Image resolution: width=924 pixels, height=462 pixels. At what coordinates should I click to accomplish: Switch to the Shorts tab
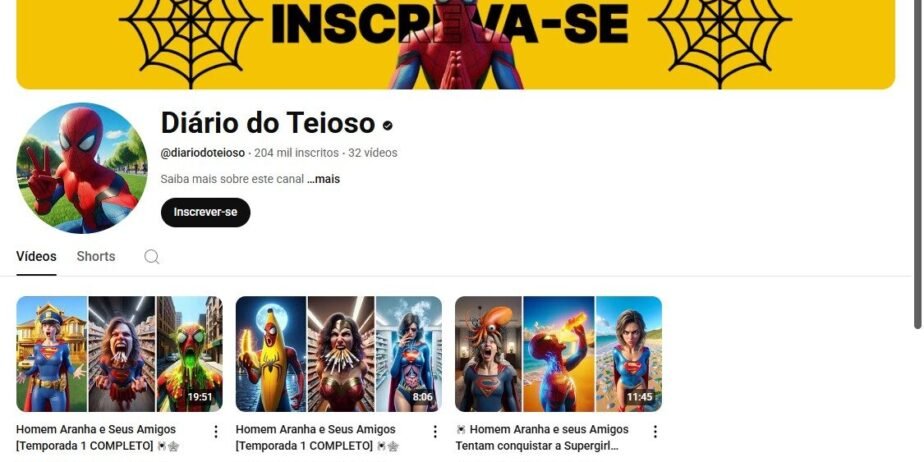(x=96, y=256)
